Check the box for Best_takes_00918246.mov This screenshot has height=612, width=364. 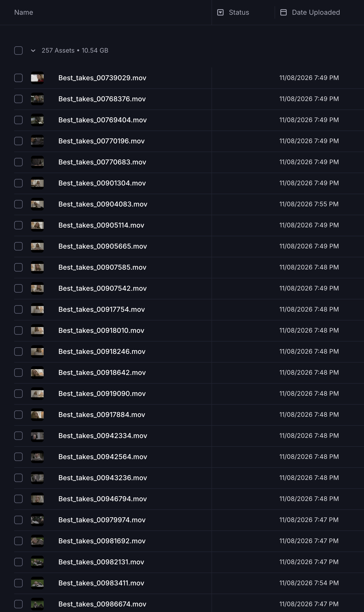point(18,352)
